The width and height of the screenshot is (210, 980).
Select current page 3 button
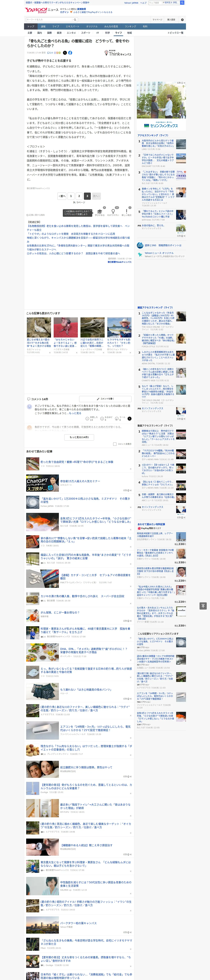point(87,196)
